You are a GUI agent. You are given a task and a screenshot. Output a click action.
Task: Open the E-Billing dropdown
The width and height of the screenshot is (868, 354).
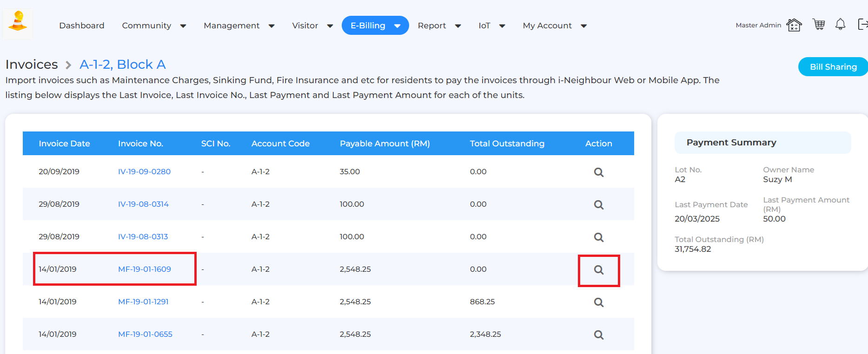click(x=375, y=26)
